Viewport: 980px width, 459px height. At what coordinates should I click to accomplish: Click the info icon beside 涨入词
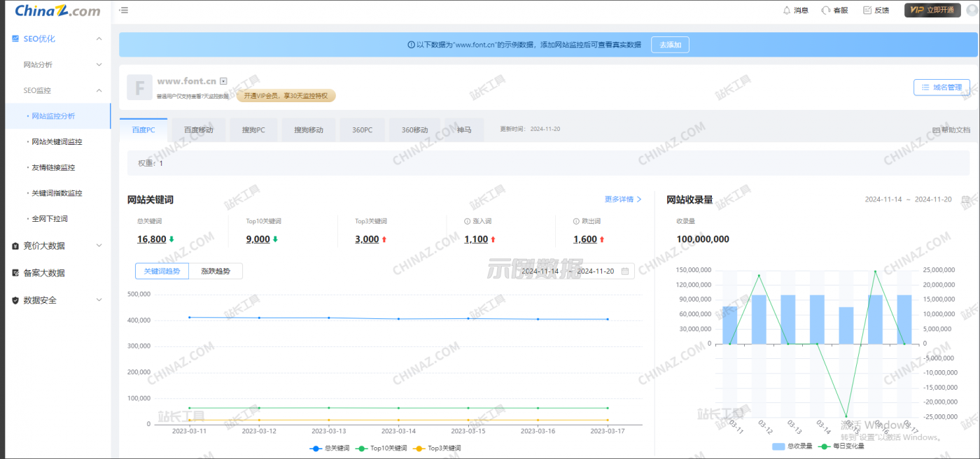(x=467, y=221)
